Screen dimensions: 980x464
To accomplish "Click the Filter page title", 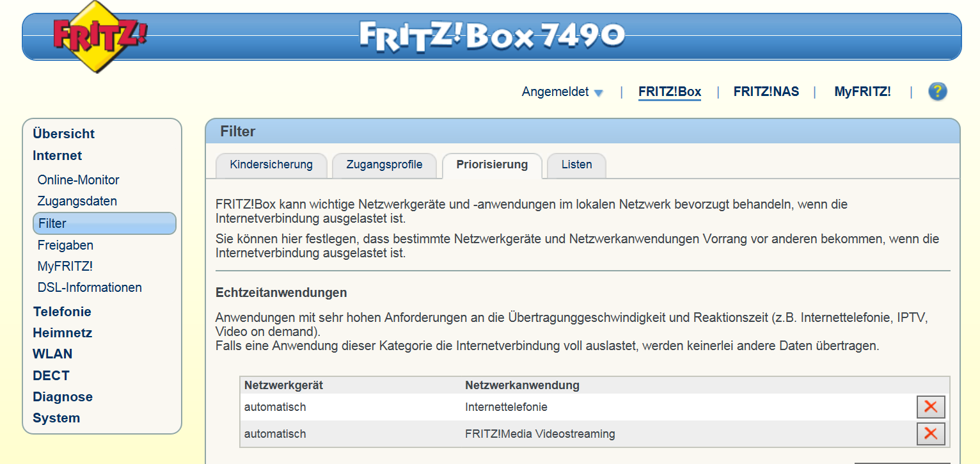I will pyautogui.click(x=238, y=132).
